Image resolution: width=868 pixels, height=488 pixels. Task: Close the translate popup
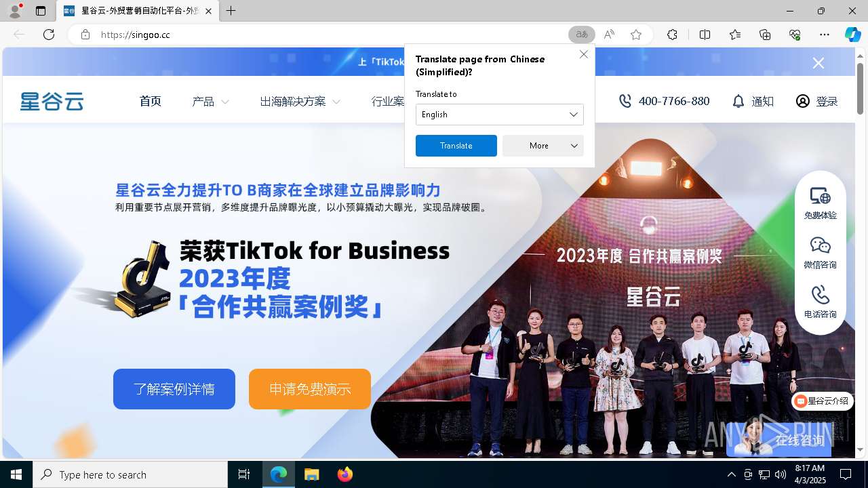point(584,54)
